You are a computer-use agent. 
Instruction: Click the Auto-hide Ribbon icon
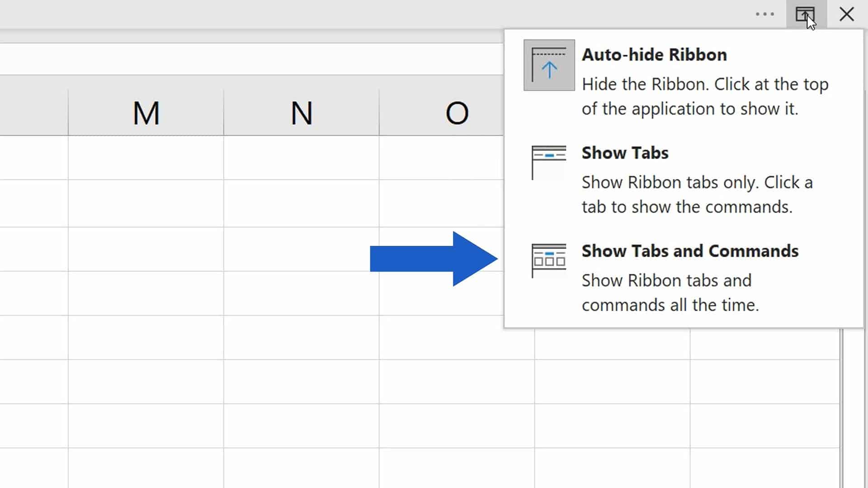click(548, 65)
